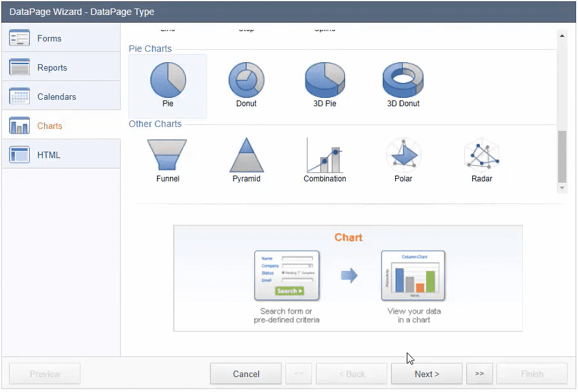
Task: Select the HTML DataPage category
Action: [x=61, y=155]
